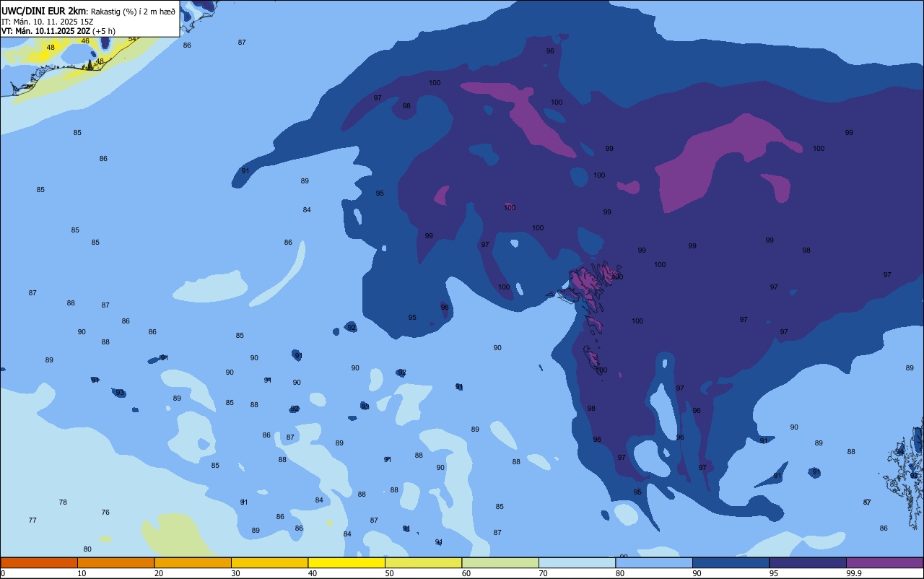Pick the purple above-99.9 legend segment
Viewport: 924px width, 579px height.
coord(884,562)
